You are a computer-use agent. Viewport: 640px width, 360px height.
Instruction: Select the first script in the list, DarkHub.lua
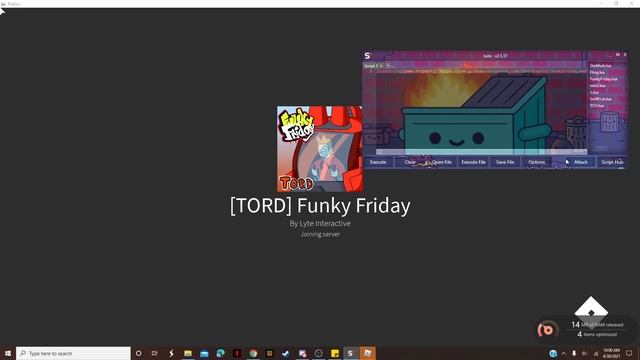[x=600, y=66]
